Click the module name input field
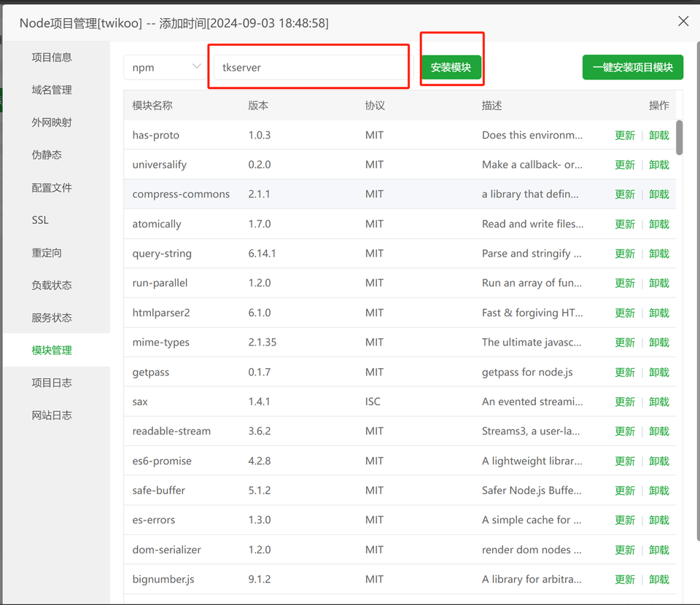The image size is (700, 605). 309,67
